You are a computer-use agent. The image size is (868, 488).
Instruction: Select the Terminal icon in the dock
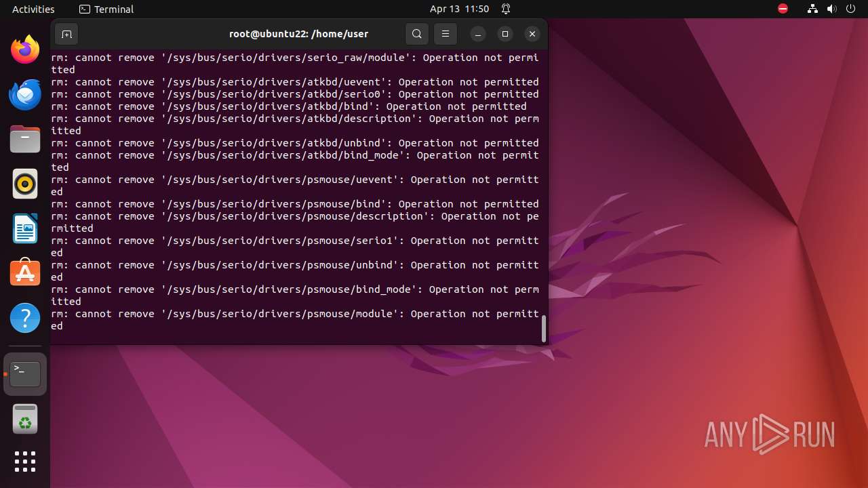[x=25, y=374]
